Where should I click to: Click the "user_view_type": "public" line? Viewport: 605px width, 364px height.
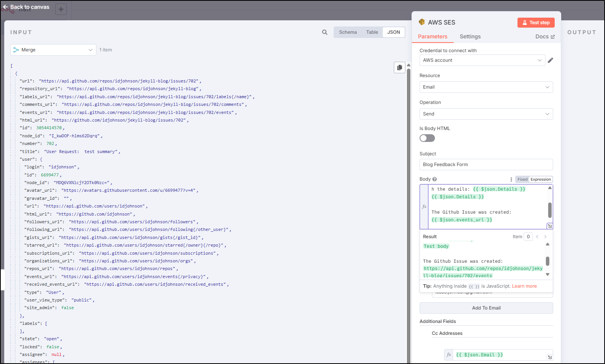(60, 300)
